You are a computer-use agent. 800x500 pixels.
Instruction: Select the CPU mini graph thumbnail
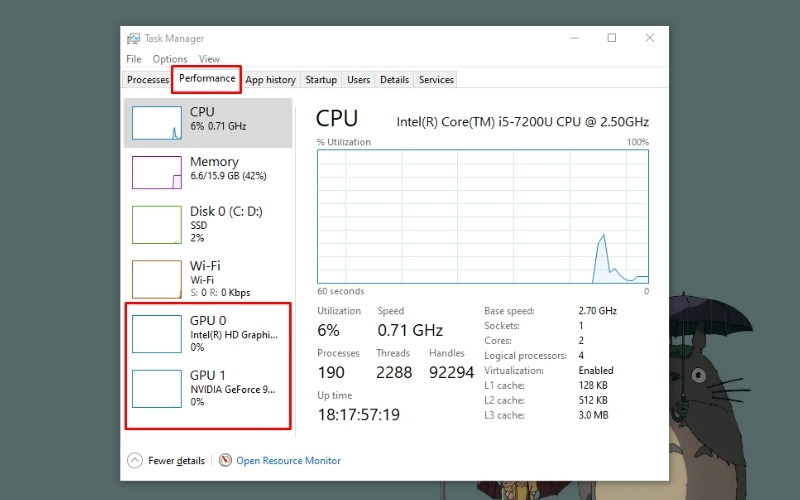157,123
